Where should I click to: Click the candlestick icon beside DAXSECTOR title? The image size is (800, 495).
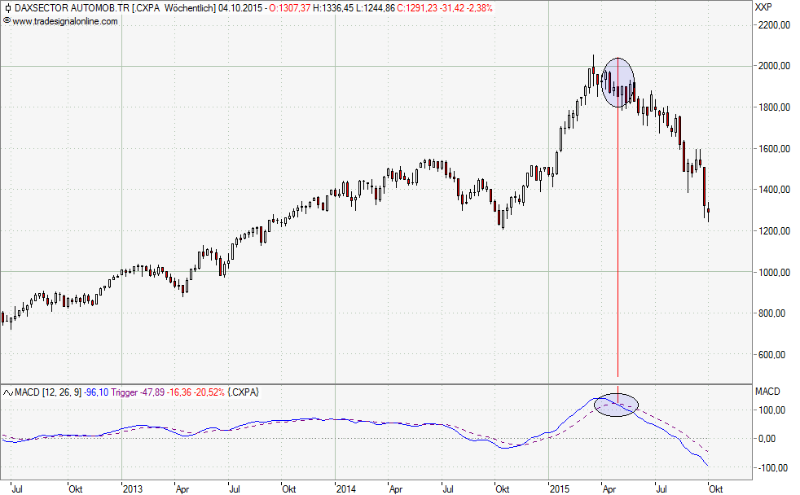(7, 8)
